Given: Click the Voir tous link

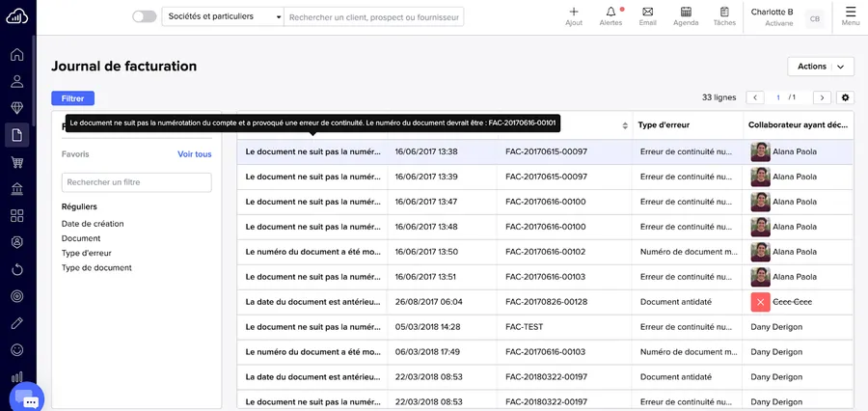Looking at the screenshot, I should click(194, 154).
